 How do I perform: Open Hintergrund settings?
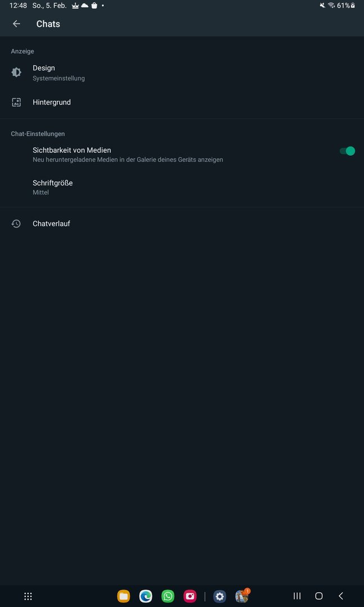[52, 102]
